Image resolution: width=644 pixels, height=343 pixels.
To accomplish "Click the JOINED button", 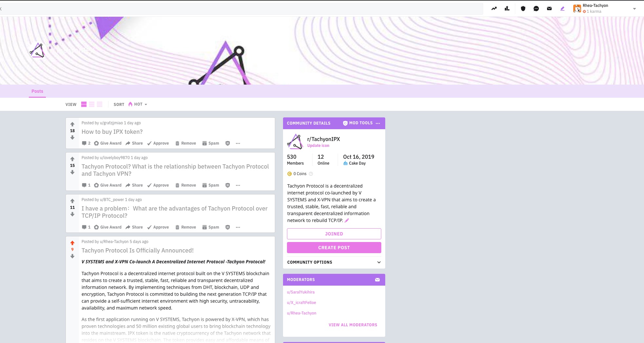I will coord(334,234).
